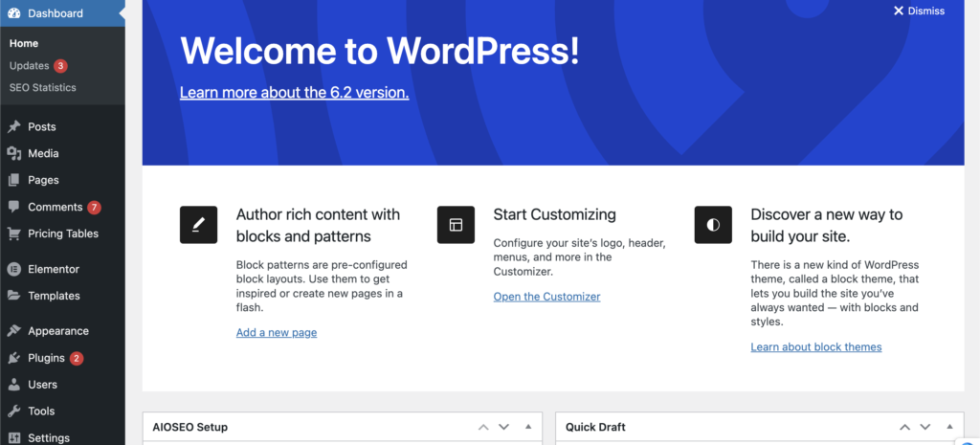Click the Posts pushpin icon in sidebar

pyautogui.click(x=14, y=127)
